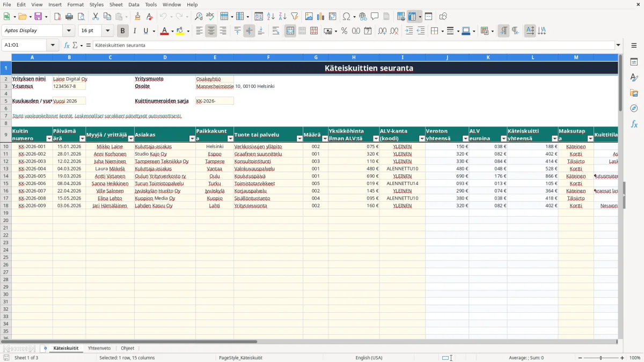This screenshot has width=644, height=362.
Task: Toggle Print Preview
Action: click(81, 17)
